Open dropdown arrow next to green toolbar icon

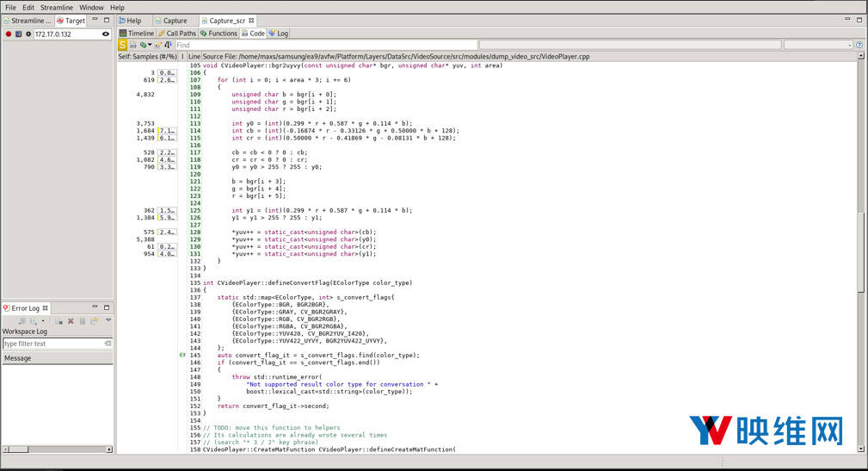tap(150, 45)
